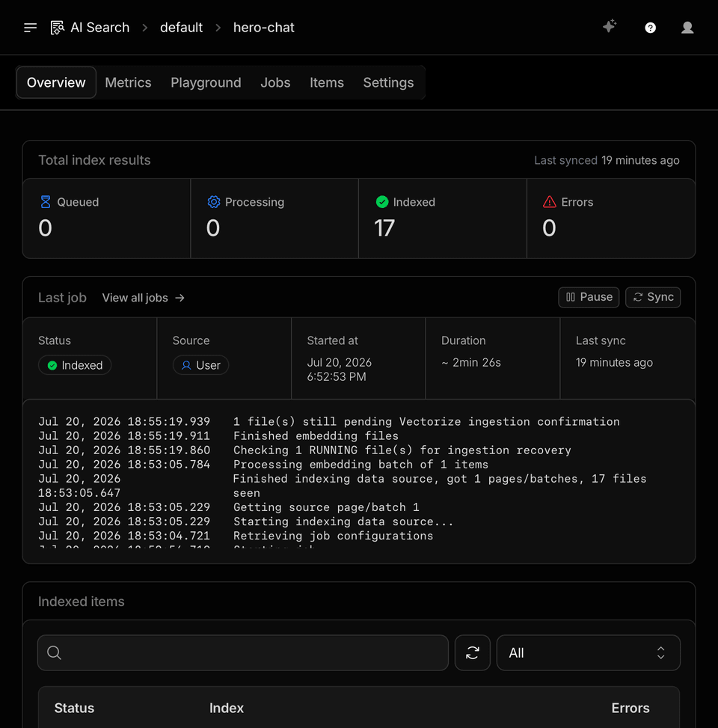The image size is (718, 728).
Task: Click log line 'Starting indexing data source...'
Action: [x=343, y=521]
